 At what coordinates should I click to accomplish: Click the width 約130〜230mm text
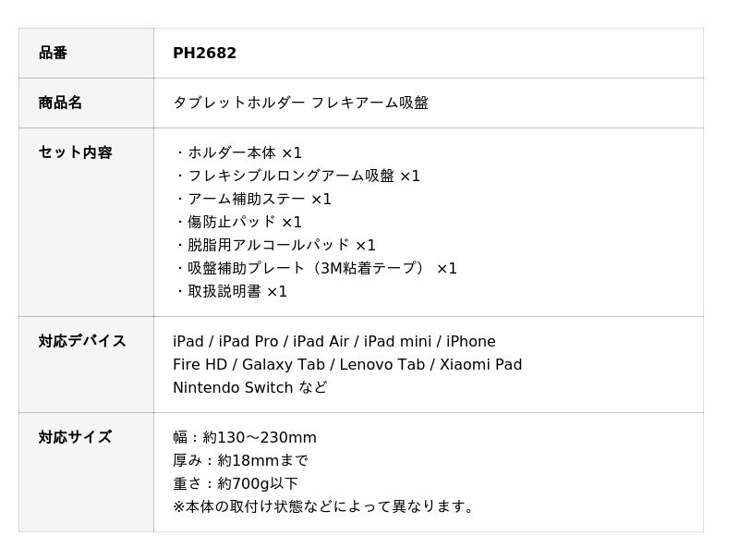point(245,438)
